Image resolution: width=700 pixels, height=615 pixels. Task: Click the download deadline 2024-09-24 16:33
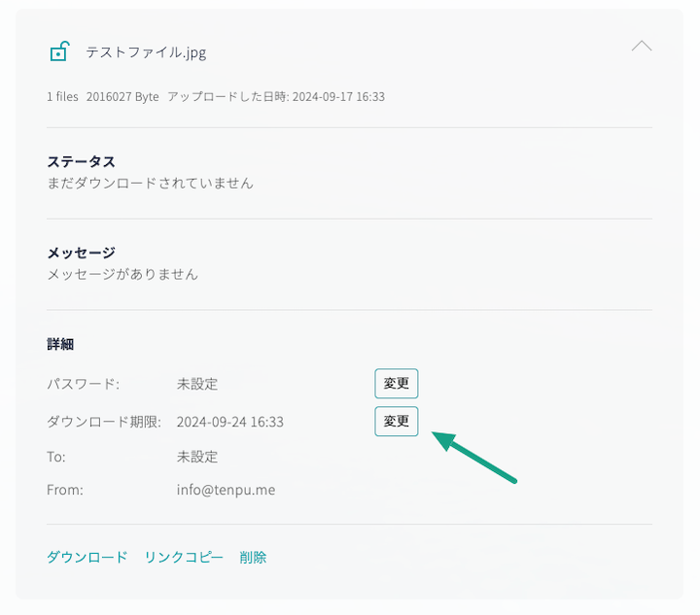tap(229, 422)
